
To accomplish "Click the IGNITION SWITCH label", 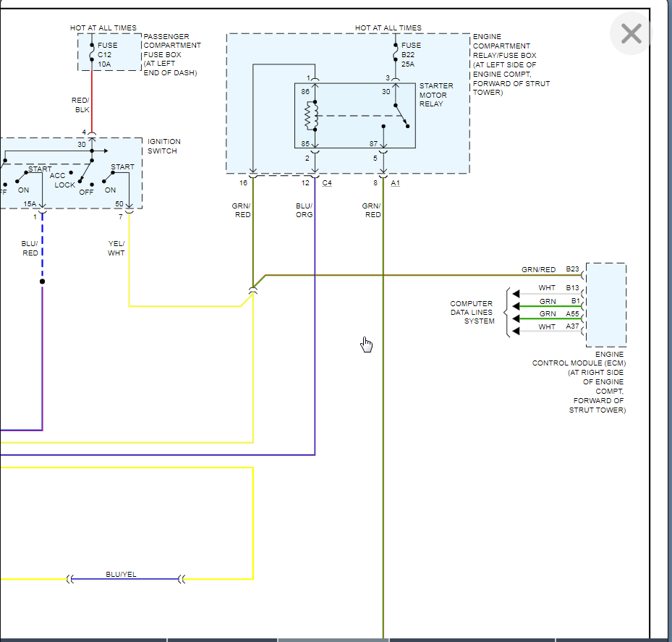I will pos(163,146).
